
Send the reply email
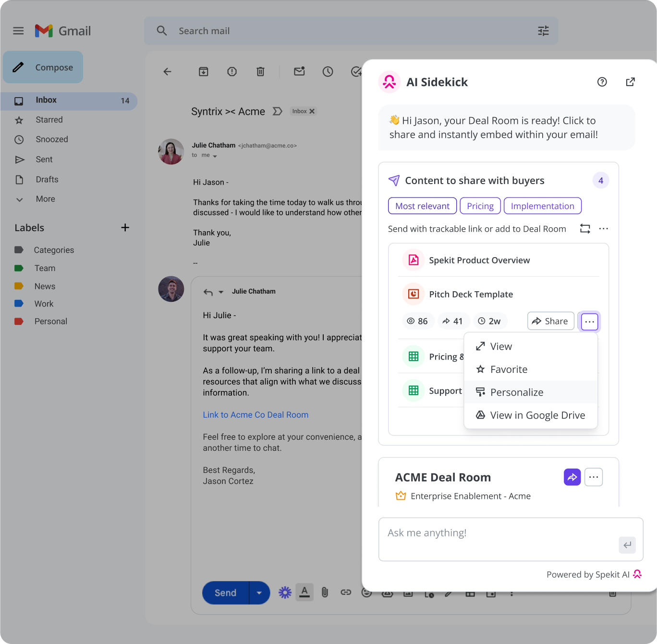click(225, 593)
